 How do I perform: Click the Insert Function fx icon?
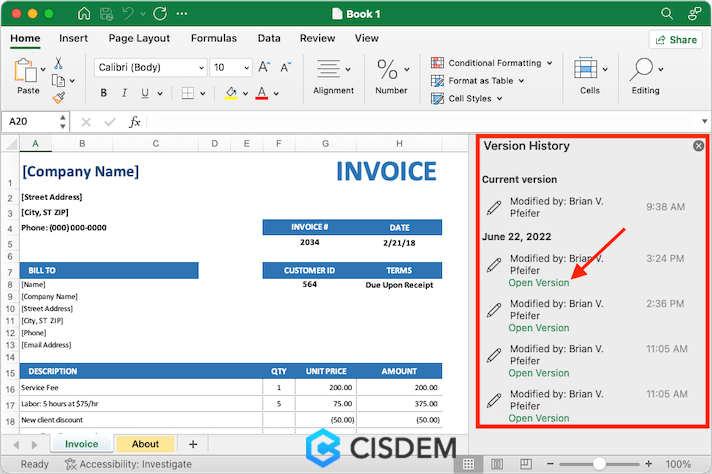tap(135, 122)
